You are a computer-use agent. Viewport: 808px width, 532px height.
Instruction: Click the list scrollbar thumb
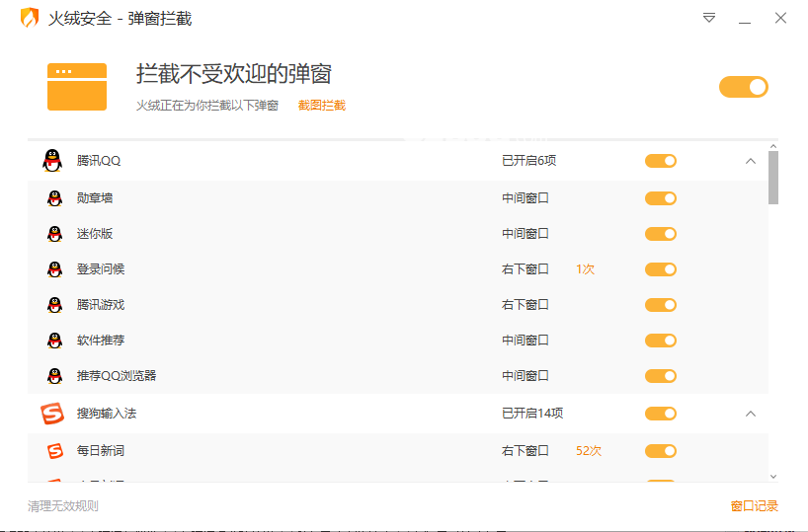point(773,178)
